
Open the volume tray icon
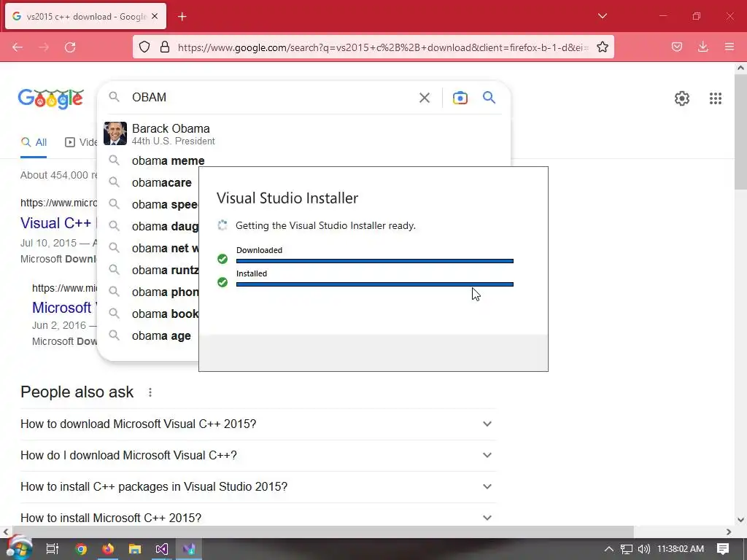(643, 549)
